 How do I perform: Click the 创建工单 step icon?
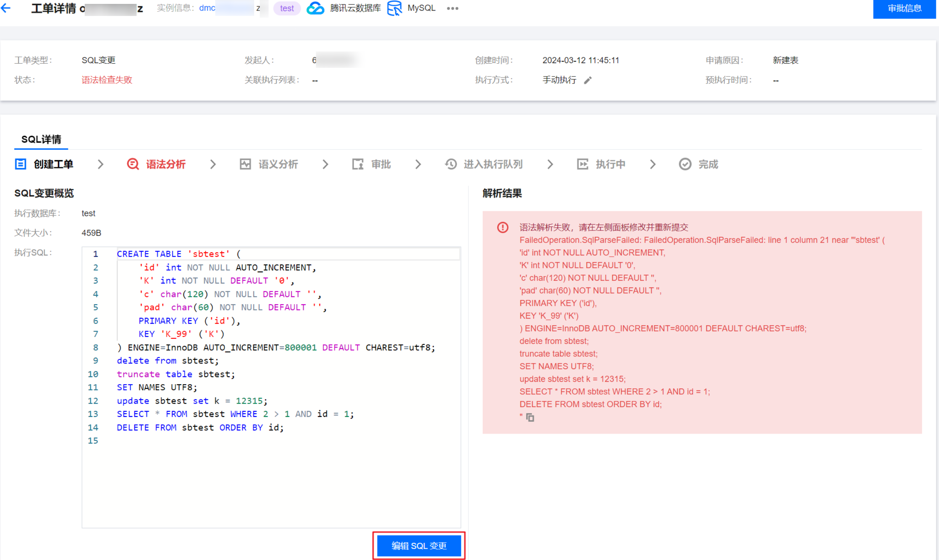click(20, 164)
